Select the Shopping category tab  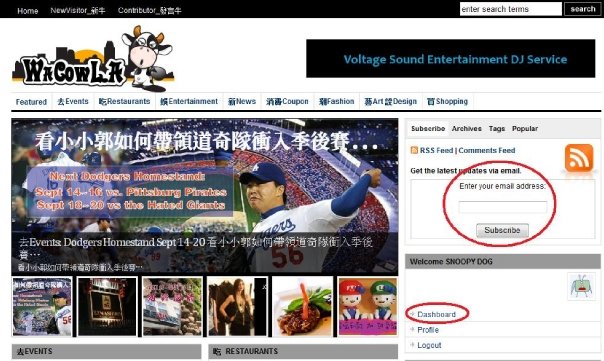point(447,101)
